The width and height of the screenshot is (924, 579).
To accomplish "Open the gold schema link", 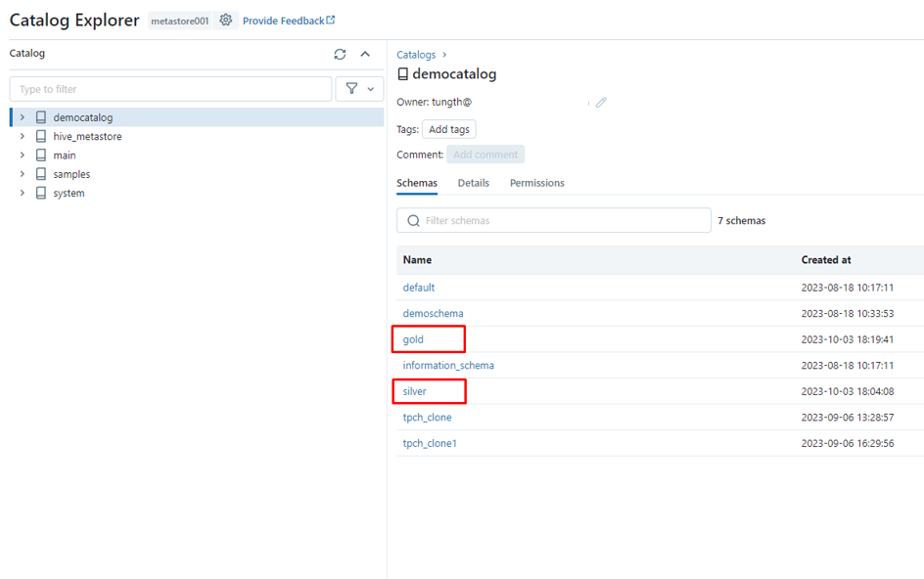I will click(x=413, y=339).
